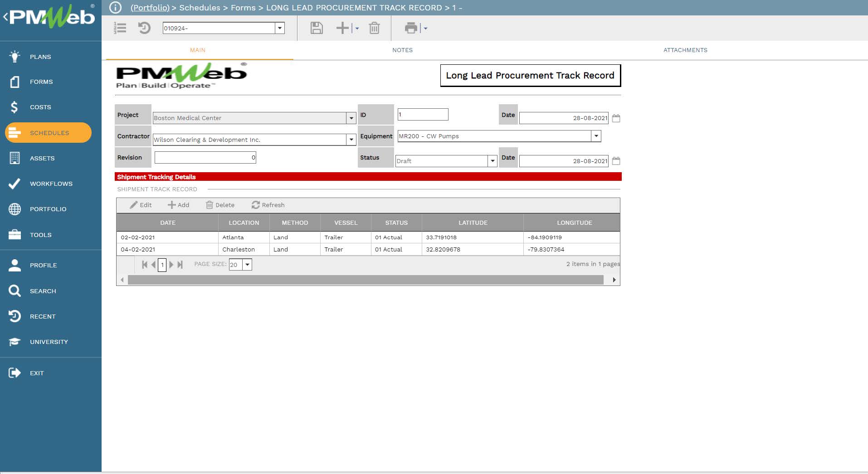This screenshot has height=474, width=868.
Task: Click the Revision input field
Action: (x=205, y=158)
